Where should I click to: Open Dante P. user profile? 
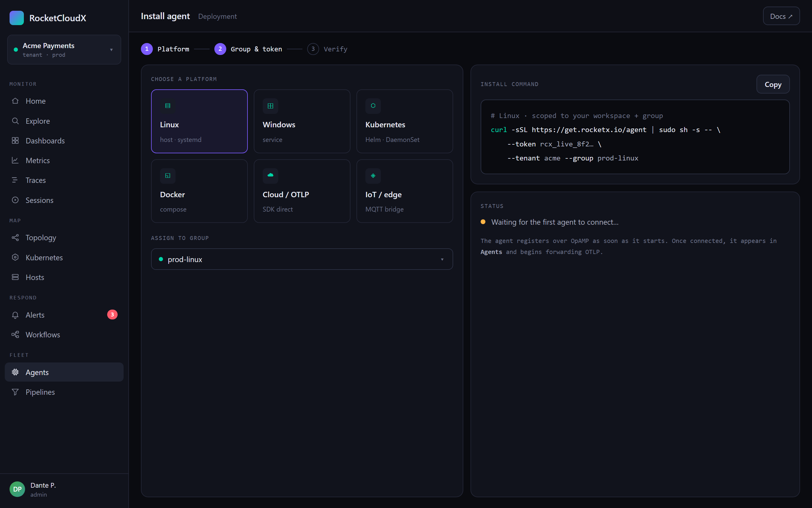[x=64, y=489]
